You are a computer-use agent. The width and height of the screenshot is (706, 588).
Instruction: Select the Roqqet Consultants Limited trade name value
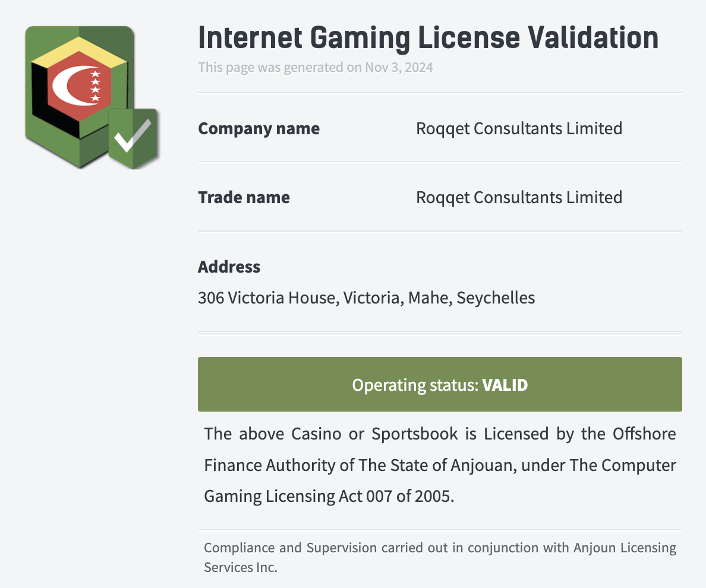(519, 197)
